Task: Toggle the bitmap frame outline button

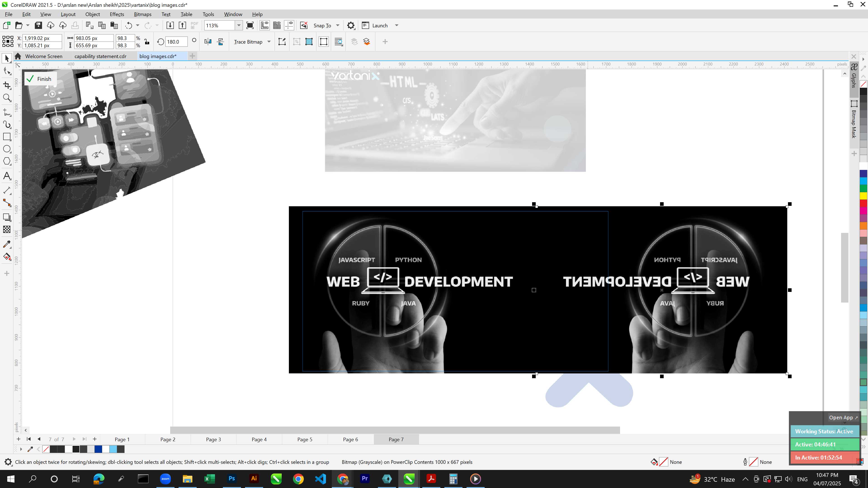Action: (323, 42)
